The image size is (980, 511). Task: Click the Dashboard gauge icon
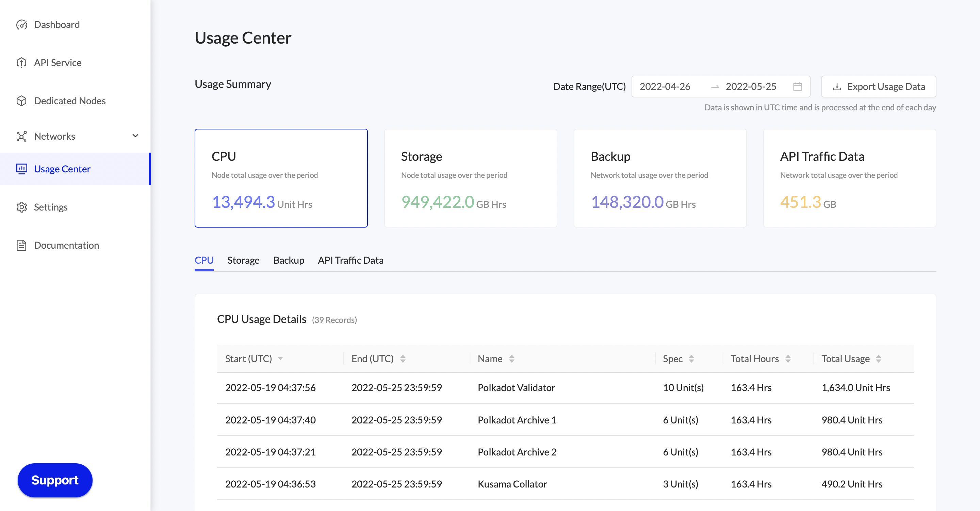click(22, 25)
